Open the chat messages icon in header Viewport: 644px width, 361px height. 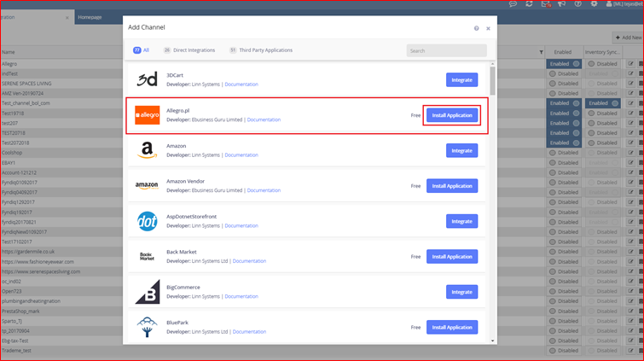(x=513, y=4)
